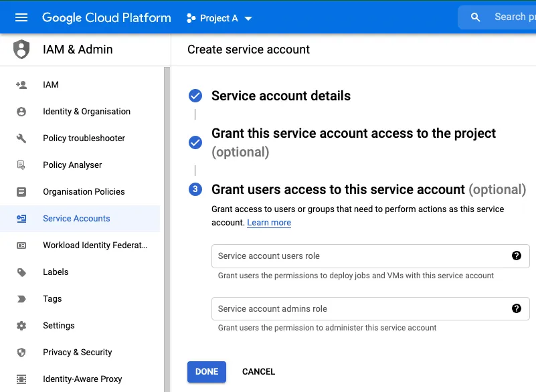Click the Identity-Aware Proxy icon
The height and width of the screenshot is (392, 536).
click(21, 379)
